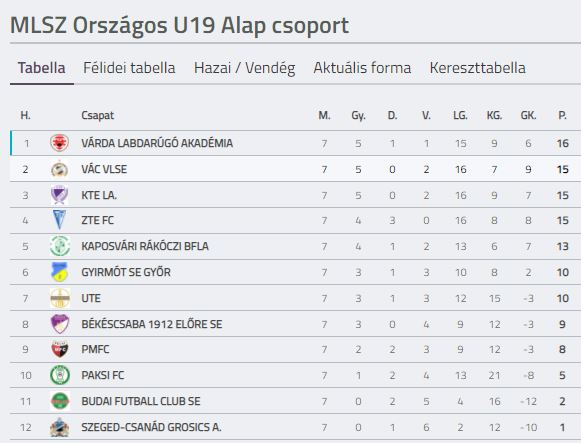This screenshot has width=581, height=443.
Task: Click the Békéscsaba 1912 Előre SE crest
Action: [60, 324]
